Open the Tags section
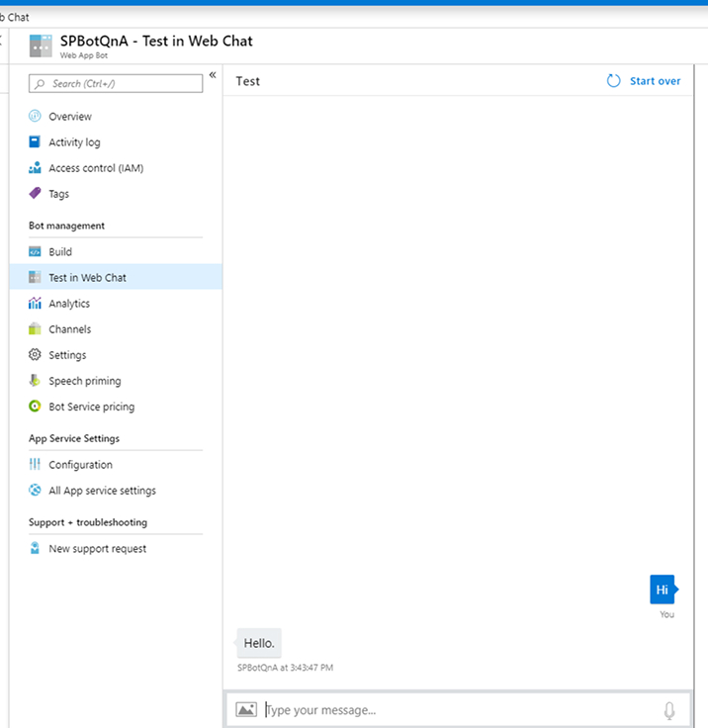 pyautogui.click(x=59, y=194)
